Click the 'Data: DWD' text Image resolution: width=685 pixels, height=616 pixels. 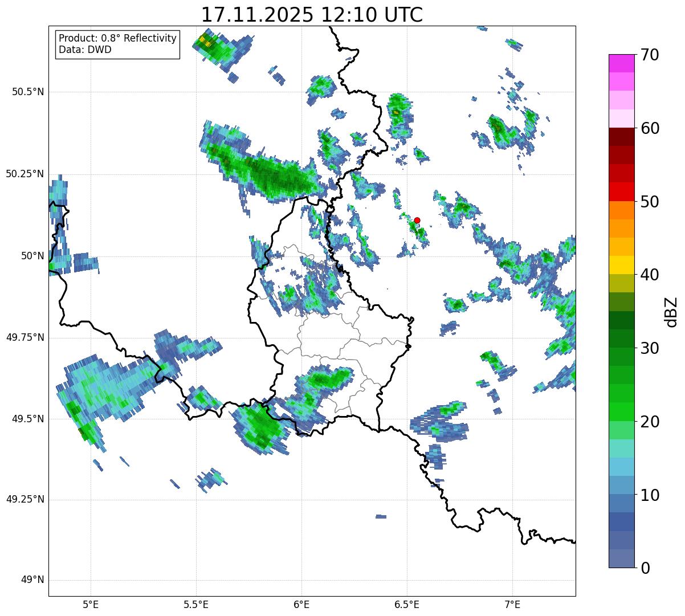pos(85,50)
